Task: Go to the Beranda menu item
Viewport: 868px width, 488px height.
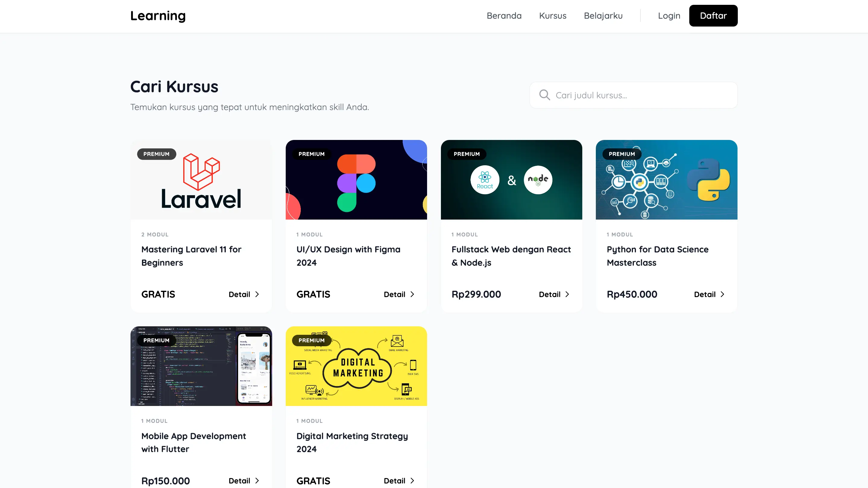Action: click(x=504, y=16)
